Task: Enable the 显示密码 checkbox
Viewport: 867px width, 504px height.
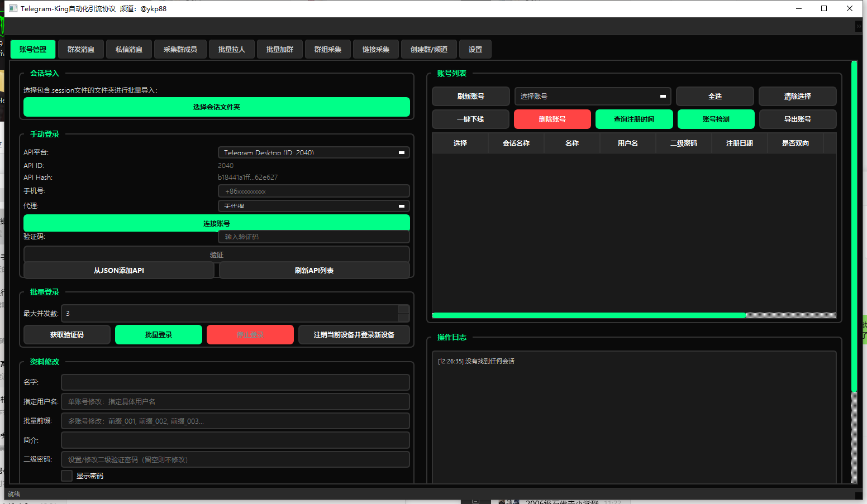Action: (x=67, y=476)
